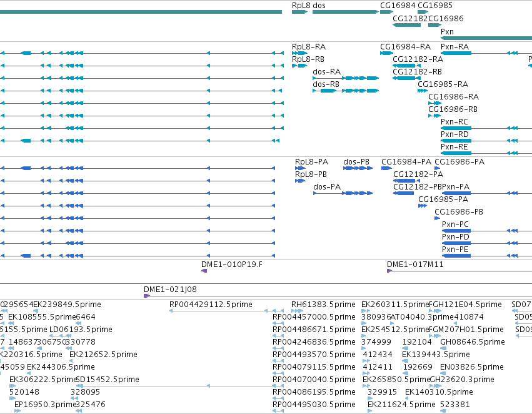Viewport: 532px width, 414px height.
Task: Click the DME1-017M11 clone label
Action: (x=415, y=265)
